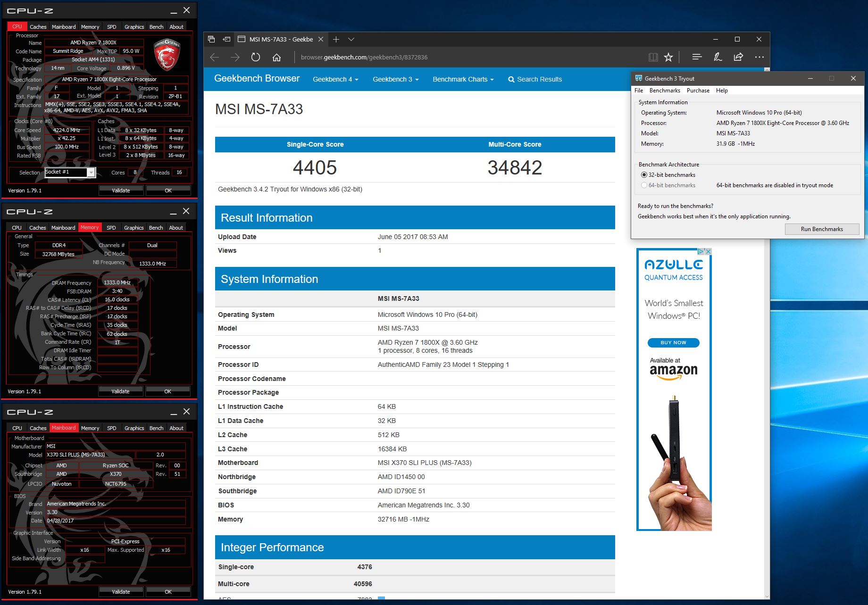Click the ad choices icon on advertisement
868x605 pixels.
click(701, 251)
